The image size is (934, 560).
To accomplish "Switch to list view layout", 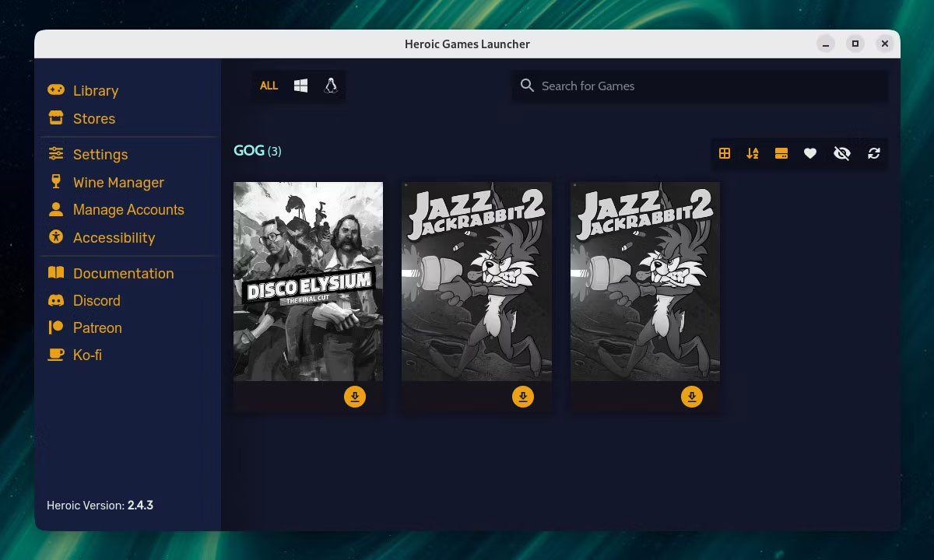I will click(x=781, y=153).
